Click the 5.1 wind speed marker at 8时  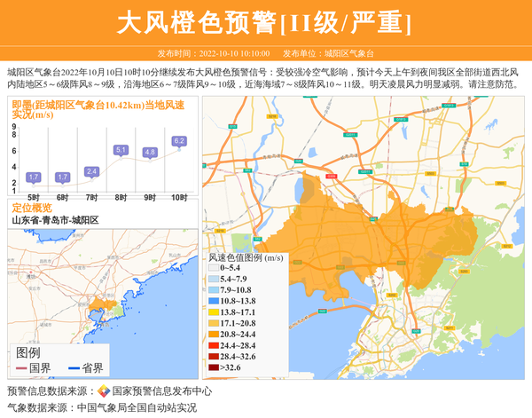121,150
